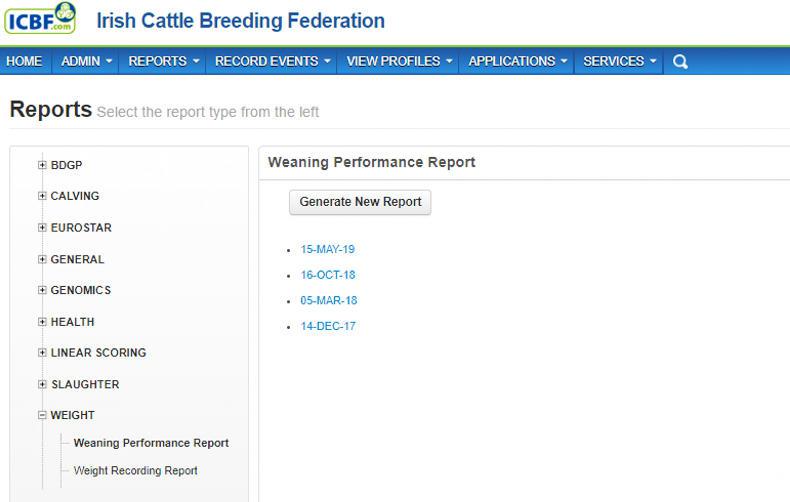Open the REPORTS dropdown menu
The image size is (790, 502).
tap(164, 61)
